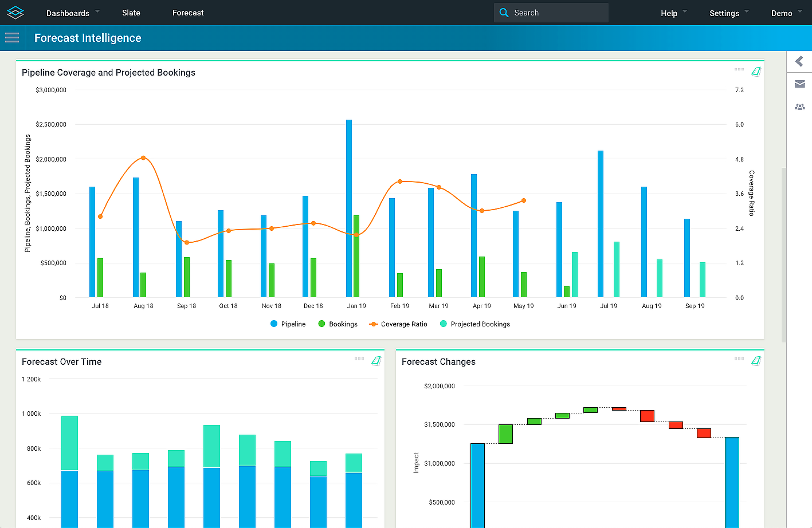Click the mail envelope icon in sidebar
The width and height of the screenshot is (812, 528).
pyautogui.click(x=800, y=84)
